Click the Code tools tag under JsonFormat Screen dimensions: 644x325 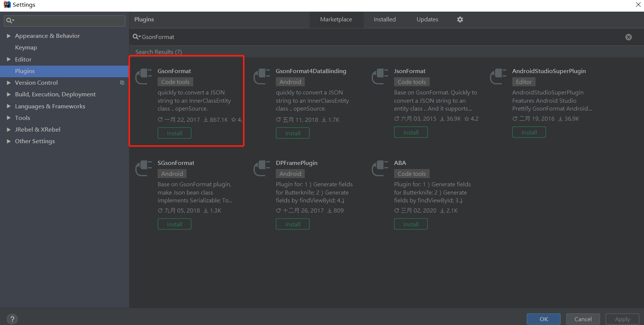pos(412,82)
